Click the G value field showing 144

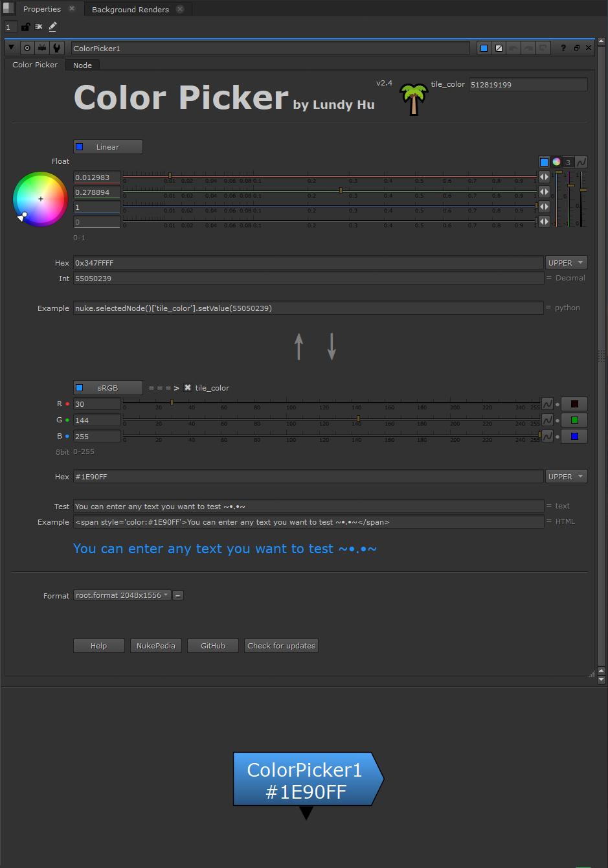pyautogui.click(x=97, y=420)
